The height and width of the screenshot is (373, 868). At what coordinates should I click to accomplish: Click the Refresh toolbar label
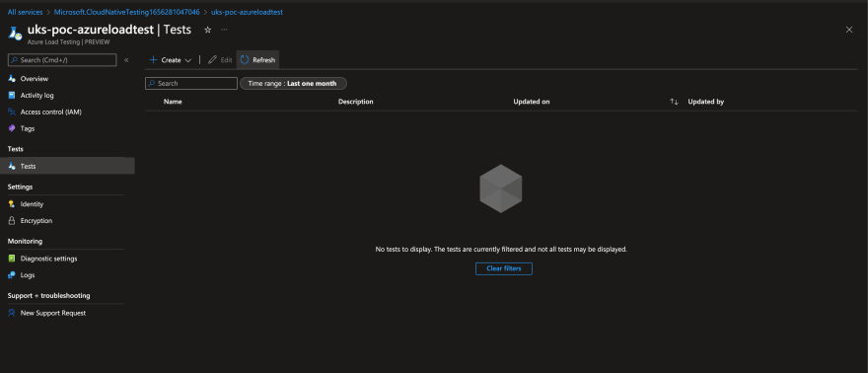[x=264, y=60]
